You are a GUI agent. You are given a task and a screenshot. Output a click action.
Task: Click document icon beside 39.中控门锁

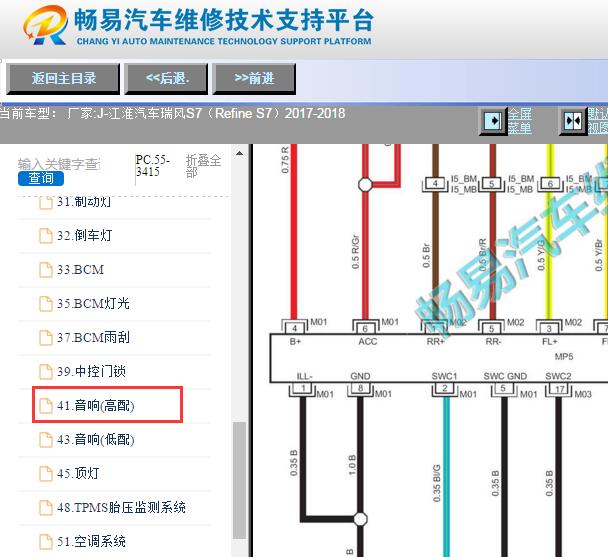(46, 372)
